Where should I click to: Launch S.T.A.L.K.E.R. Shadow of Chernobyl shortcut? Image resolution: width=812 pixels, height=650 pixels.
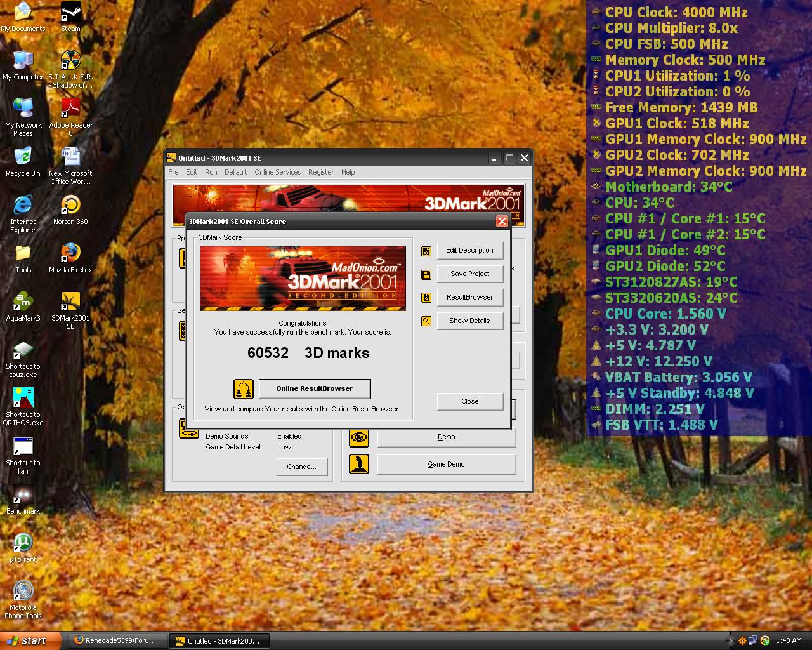point(70,69)
